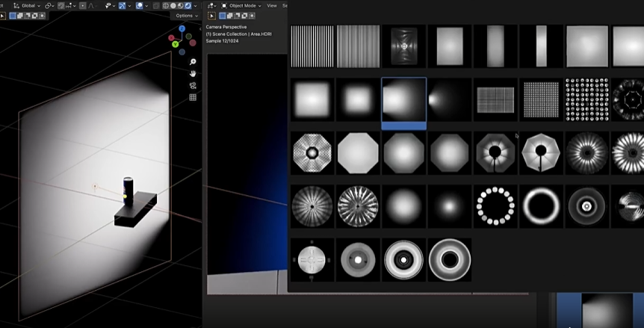Open the Object Mode dropdown
Image resolution: width=644 pixels, height=328 pixels.
coord(241,5)
